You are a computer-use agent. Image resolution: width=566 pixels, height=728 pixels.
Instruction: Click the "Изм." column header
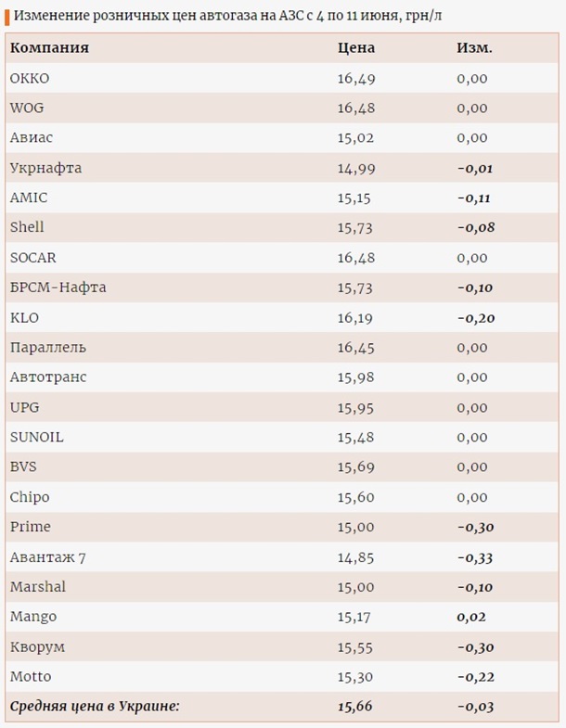click(474, 48)
